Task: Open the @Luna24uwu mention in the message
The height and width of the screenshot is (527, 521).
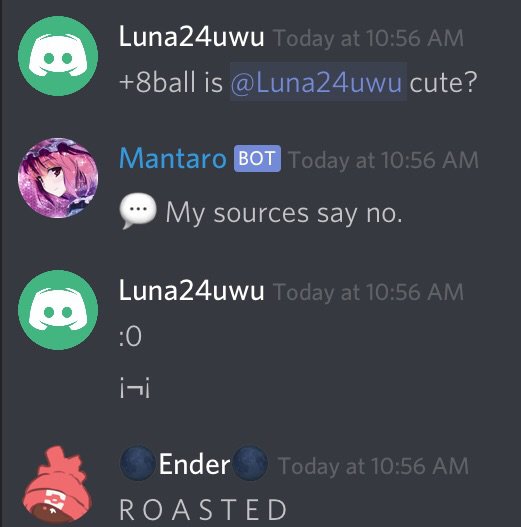Action: [318, 82]
